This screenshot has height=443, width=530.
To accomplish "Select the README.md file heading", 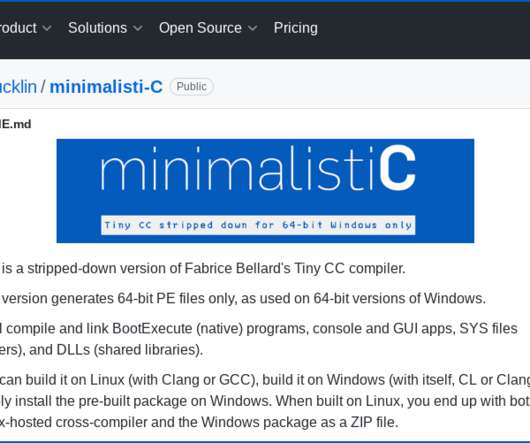I will click(15, 124).
